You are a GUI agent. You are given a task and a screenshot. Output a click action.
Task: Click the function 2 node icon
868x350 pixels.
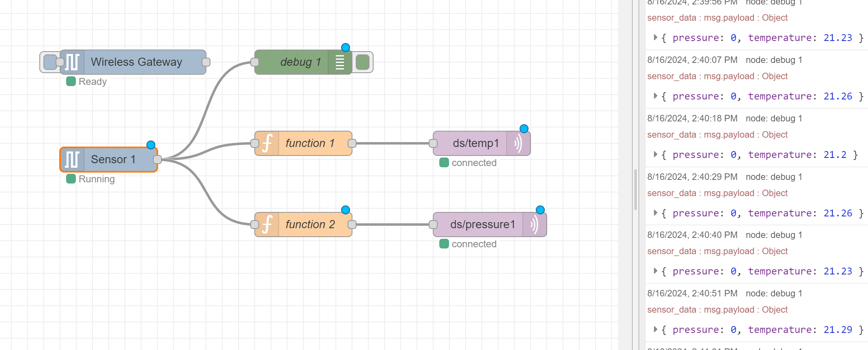point(267,225)
